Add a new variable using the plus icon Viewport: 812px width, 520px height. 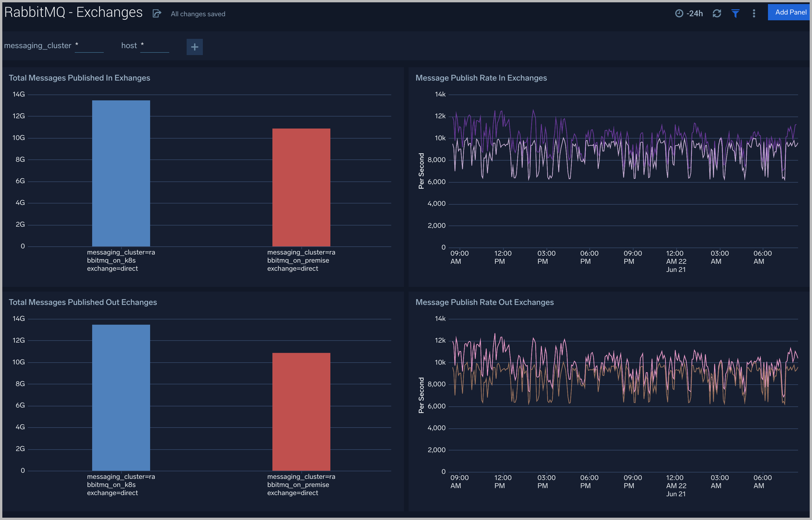[x=194, y=47]
